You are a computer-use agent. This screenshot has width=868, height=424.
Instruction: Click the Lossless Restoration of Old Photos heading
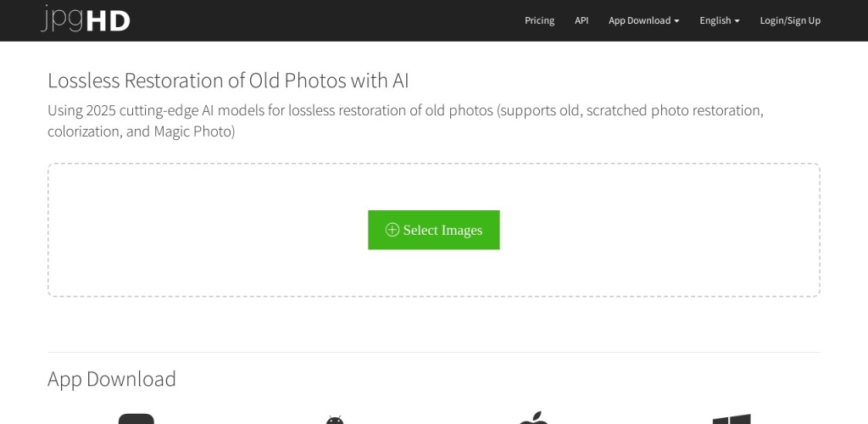point(228,81)
